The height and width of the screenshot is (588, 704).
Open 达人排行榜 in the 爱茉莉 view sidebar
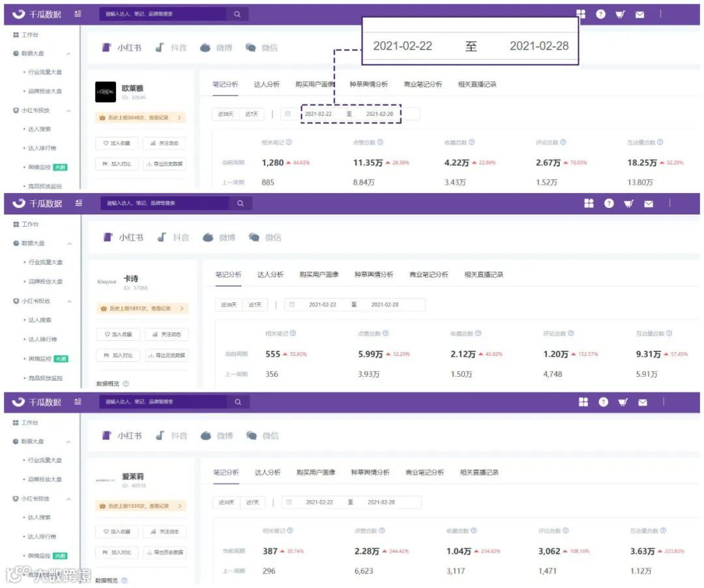(x=42, y=537)
